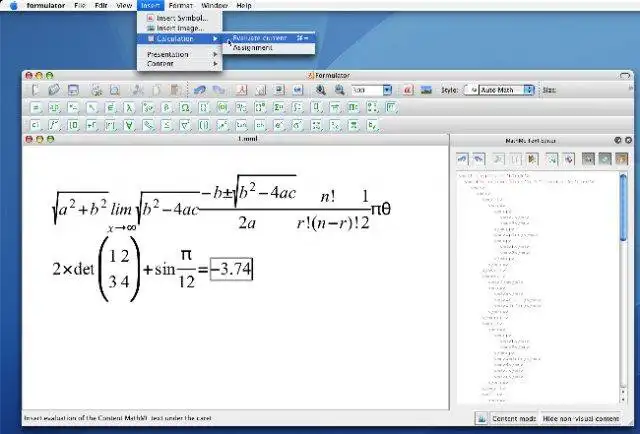This screenshot has height=434, width=640.
Task: Click the last orange icon in MathML panel toolbar
Action: click(x=621, y=159)
